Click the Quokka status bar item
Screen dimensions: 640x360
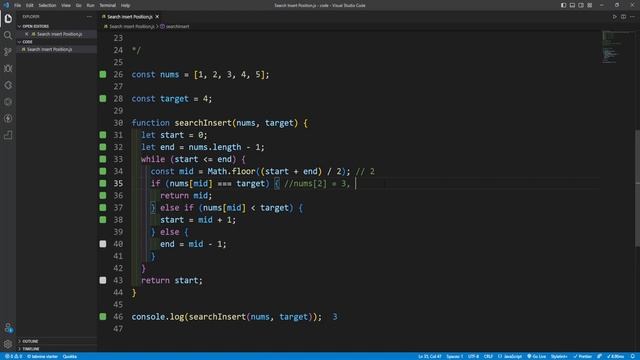[x=70, y=356]
